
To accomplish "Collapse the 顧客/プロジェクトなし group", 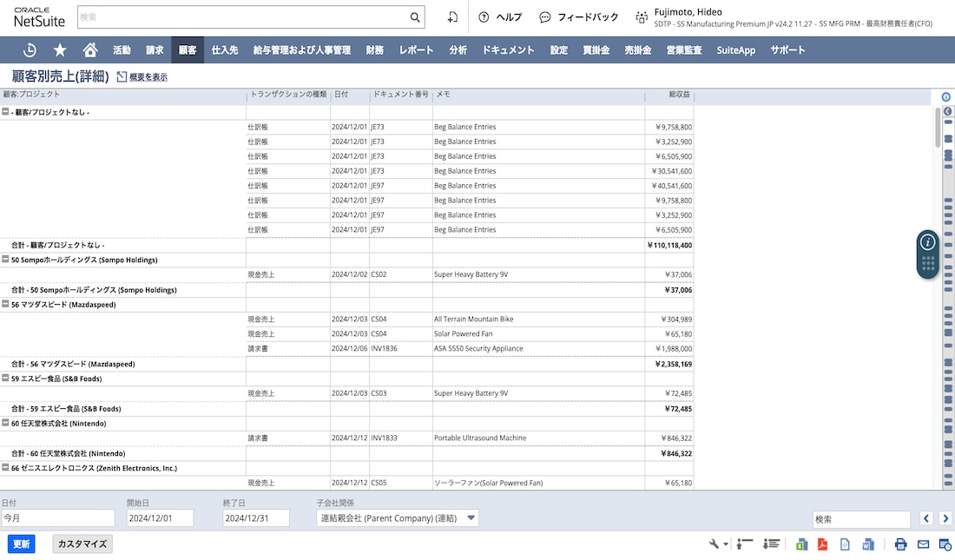I will tap(5, 111).
